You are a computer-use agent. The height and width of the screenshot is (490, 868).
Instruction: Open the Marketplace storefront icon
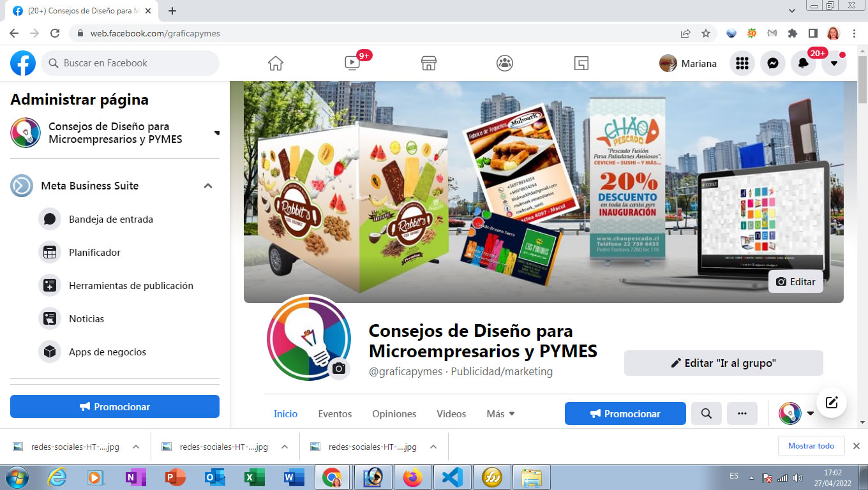[x=428, y=63]
